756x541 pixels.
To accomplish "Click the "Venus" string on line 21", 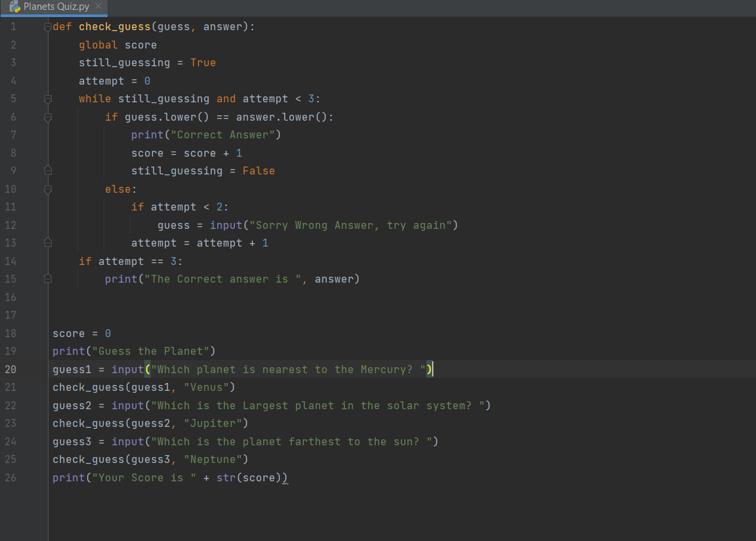I will (x=207, y=387).
